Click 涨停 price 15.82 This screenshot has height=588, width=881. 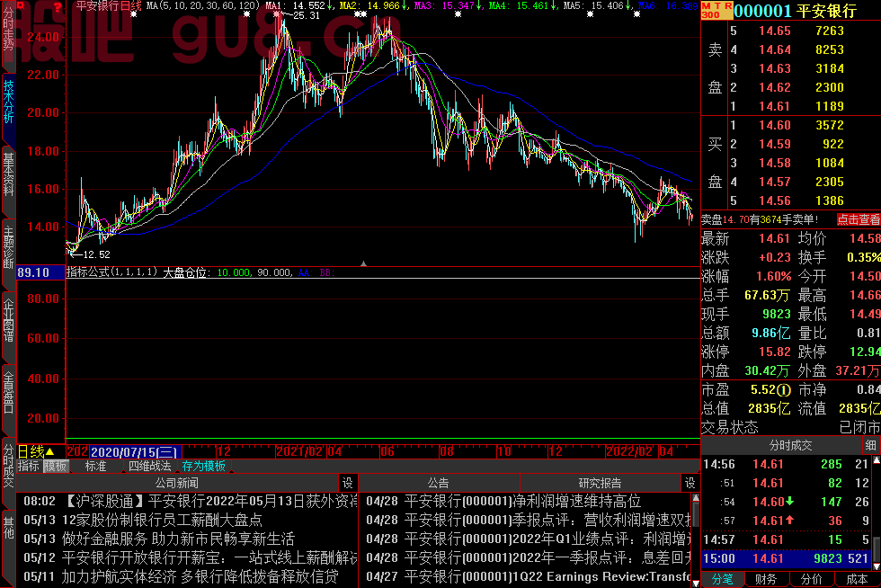(x=774, y=352)
